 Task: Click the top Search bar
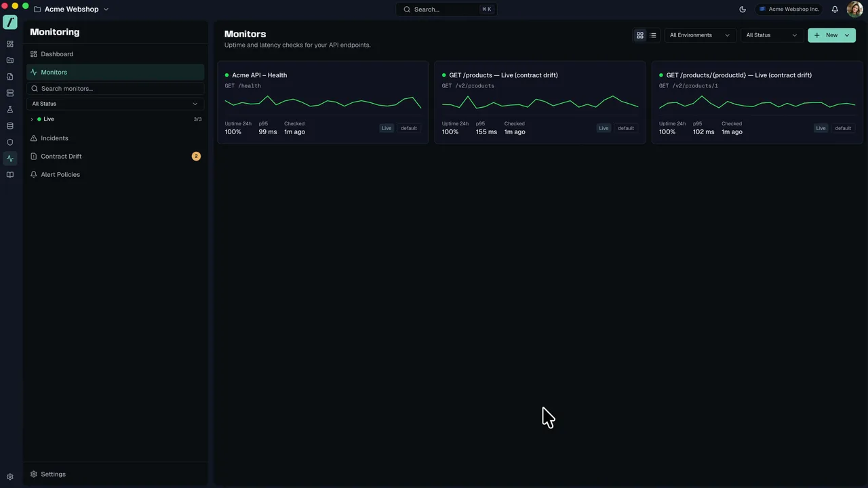pyautogui.click(x=448, y=9)
